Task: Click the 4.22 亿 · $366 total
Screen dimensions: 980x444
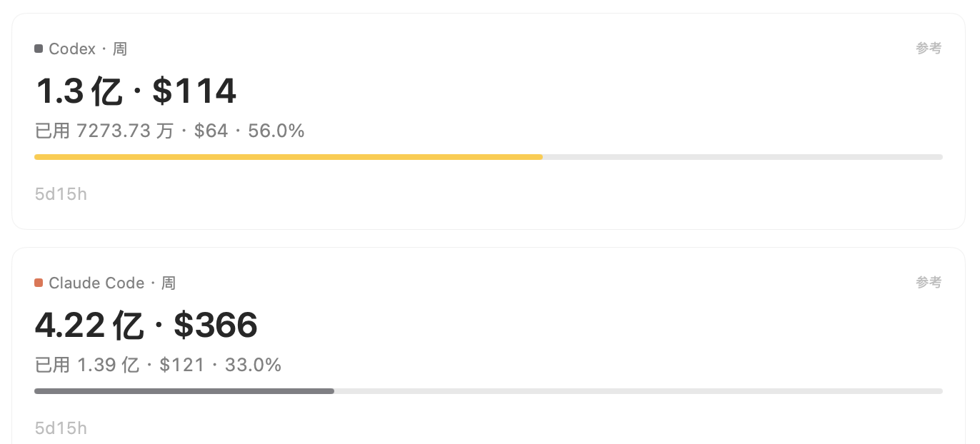Action: click(146, 325)
